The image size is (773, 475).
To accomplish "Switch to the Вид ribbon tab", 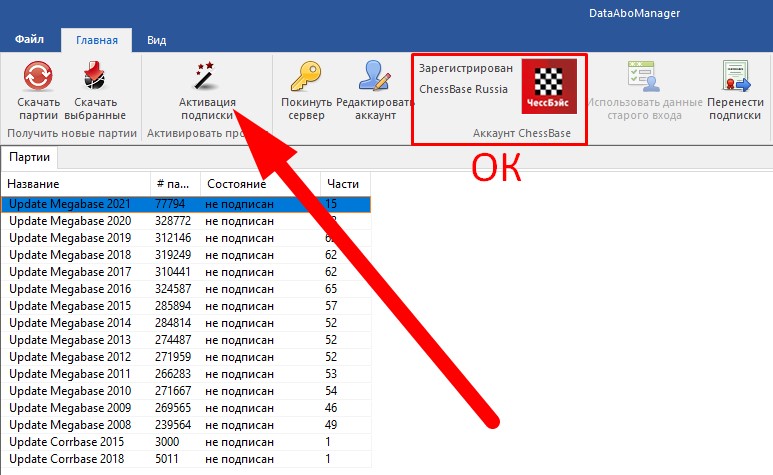I will point(156,41).
